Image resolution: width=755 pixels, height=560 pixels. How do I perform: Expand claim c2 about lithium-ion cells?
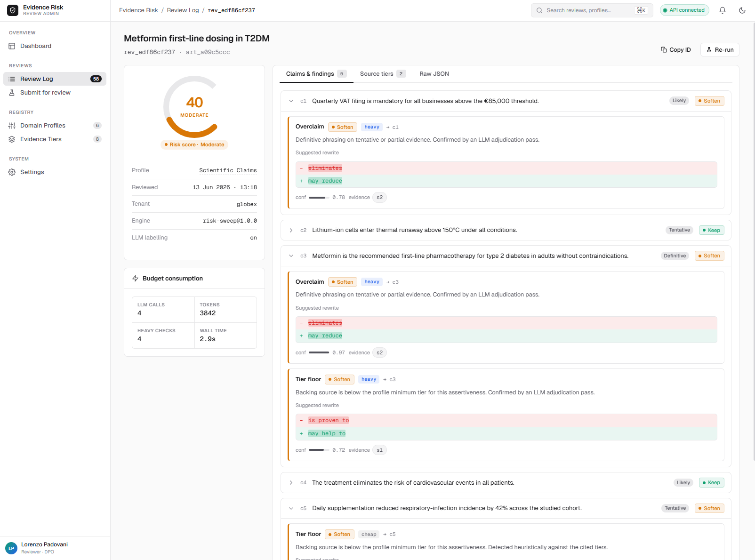point(291,230)
